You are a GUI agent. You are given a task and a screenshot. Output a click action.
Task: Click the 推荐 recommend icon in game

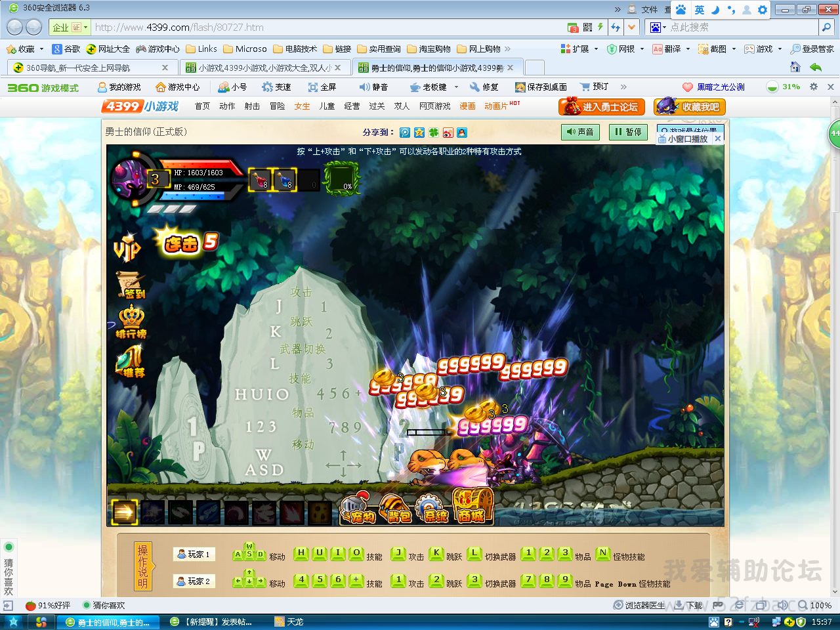coord(130,362)
